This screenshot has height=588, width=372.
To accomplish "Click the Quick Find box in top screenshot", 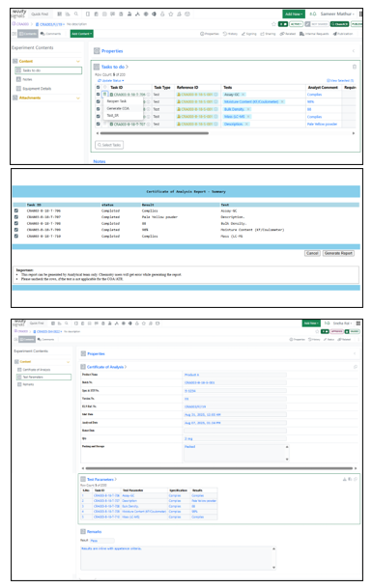I will click(x=40, y=14).
